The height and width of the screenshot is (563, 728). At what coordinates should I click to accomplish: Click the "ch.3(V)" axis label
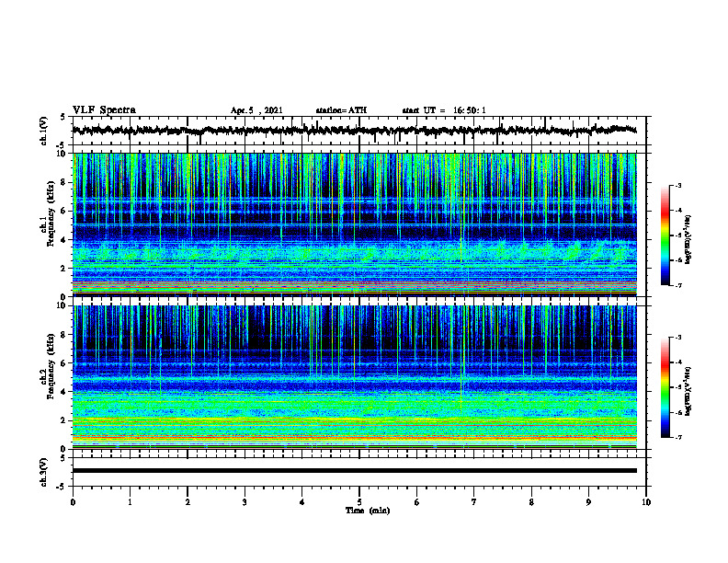tap(44, 472)
